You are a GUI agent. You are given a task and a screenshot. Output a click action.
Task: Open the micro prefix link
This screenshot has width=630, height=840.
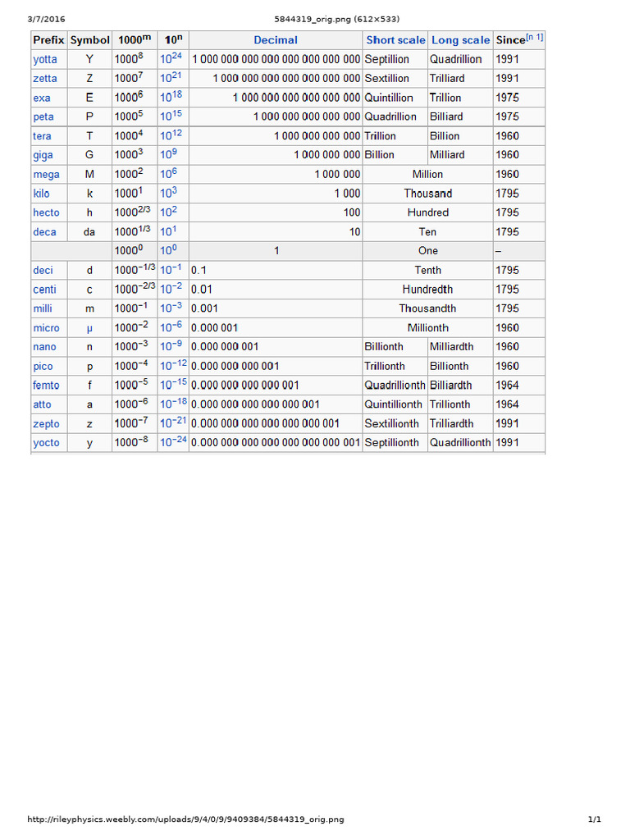[x=46, y=328]
